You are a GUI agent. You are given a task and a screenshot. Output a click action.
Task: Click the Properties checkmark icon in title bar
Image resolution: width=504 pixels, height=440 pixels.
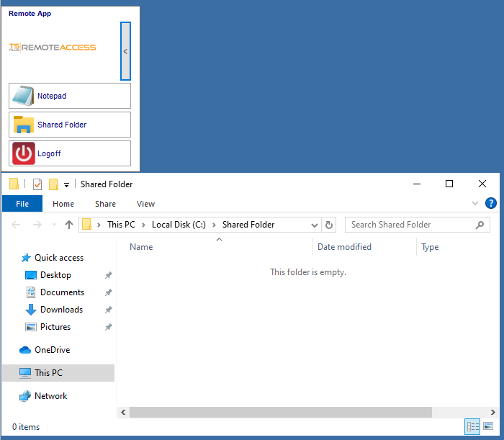tap(37, 184)
